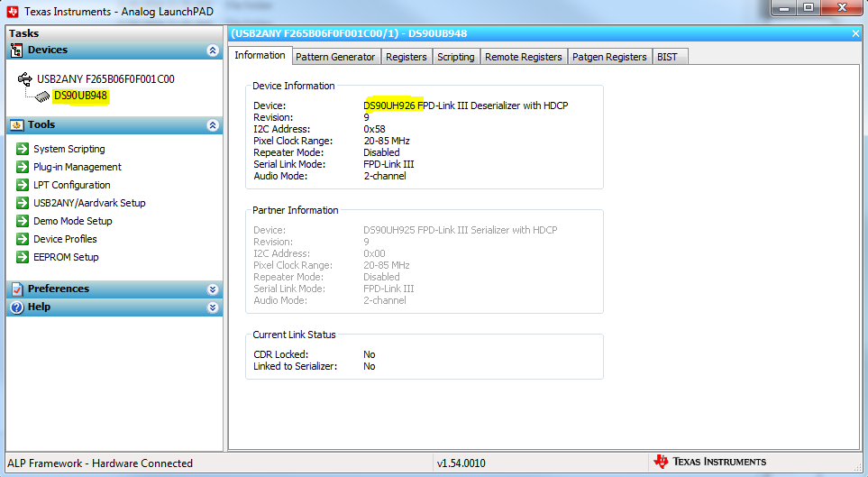Viewport: 868px width, 477px height.
Task: Click the Device Profiles green arrow icon
Action: [x=23, y=239]
